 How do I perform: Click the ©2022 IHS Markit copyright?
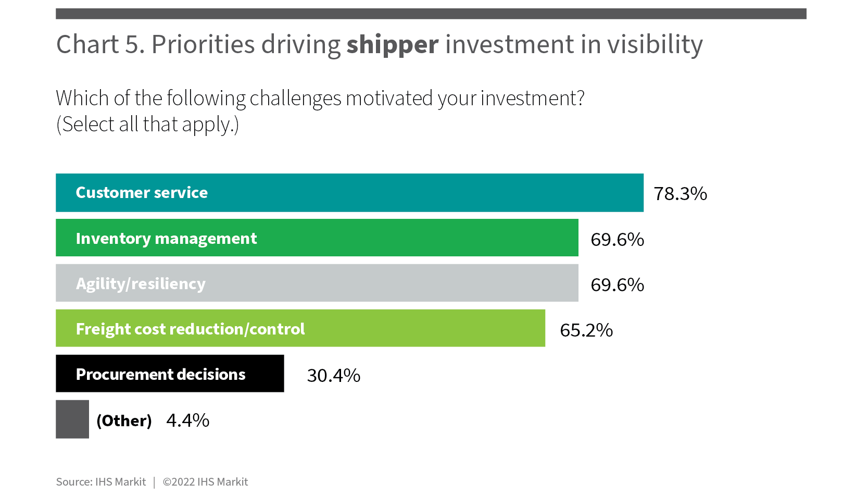[x=206, y=482]
